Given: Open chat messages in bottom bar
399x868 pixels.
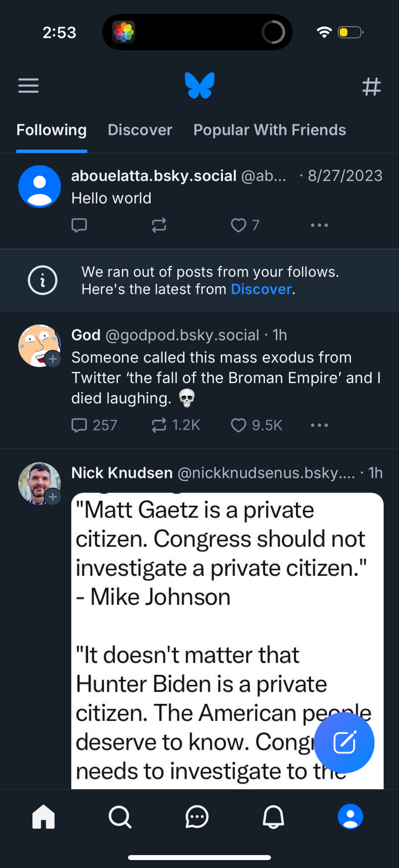Looking at the screenshot, I should (197, 817).
